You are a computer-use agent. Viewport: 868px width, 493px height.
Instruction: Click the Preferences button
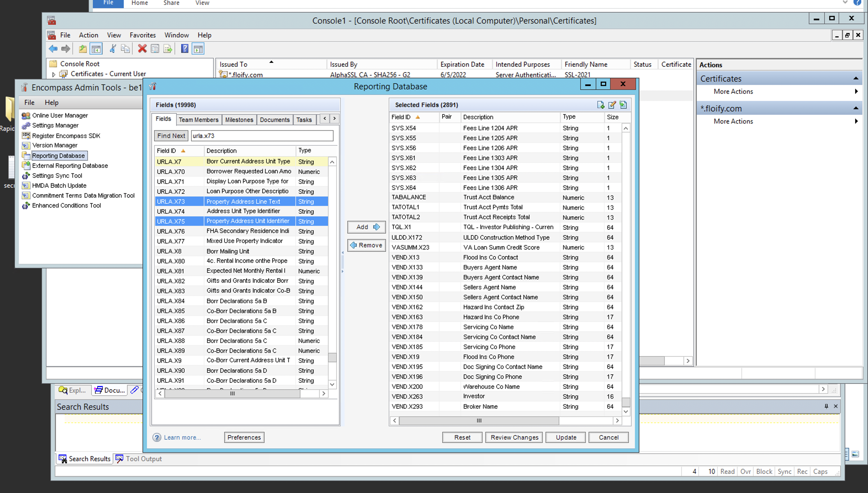[244, 437]
